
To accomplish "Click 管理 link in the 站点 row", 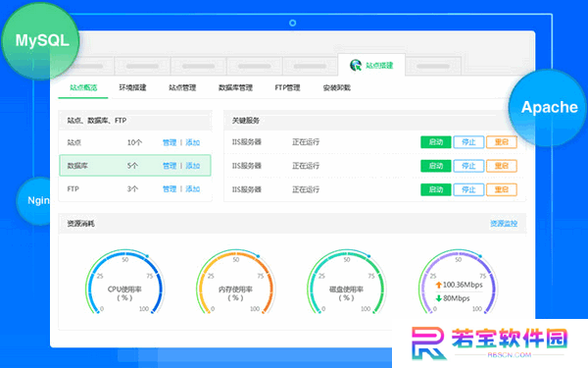I will (170, 142).
